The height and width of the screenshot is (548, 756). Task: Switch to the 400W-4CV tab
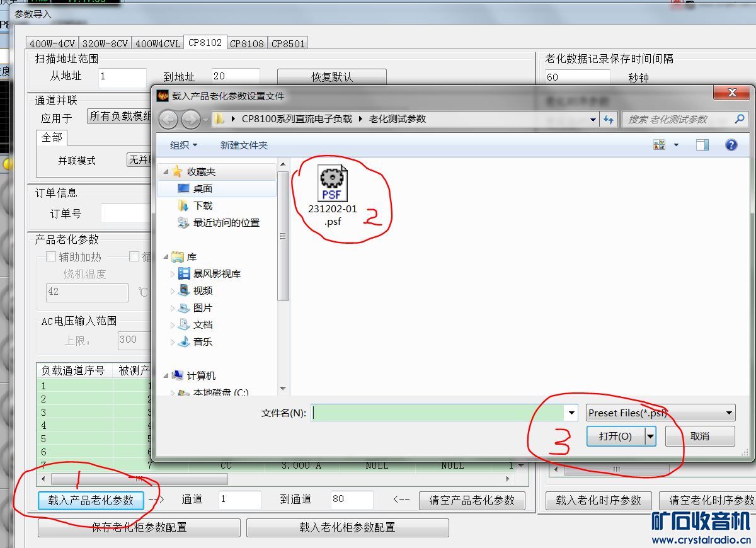click(52, 43)
